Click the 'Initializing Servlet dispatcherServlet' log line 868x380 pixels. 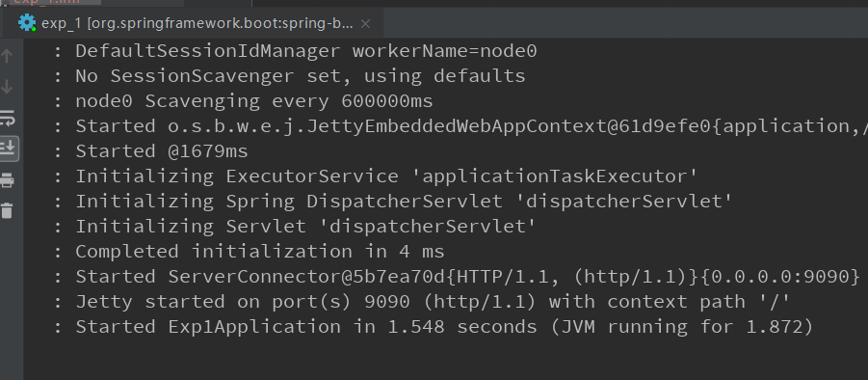[295, 227]
